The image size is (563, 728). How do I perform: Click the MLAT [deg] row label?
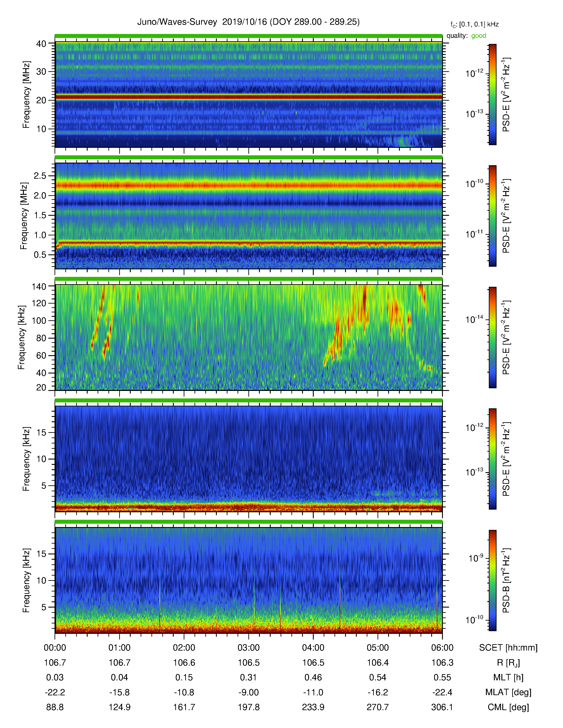tap(508, 692)
